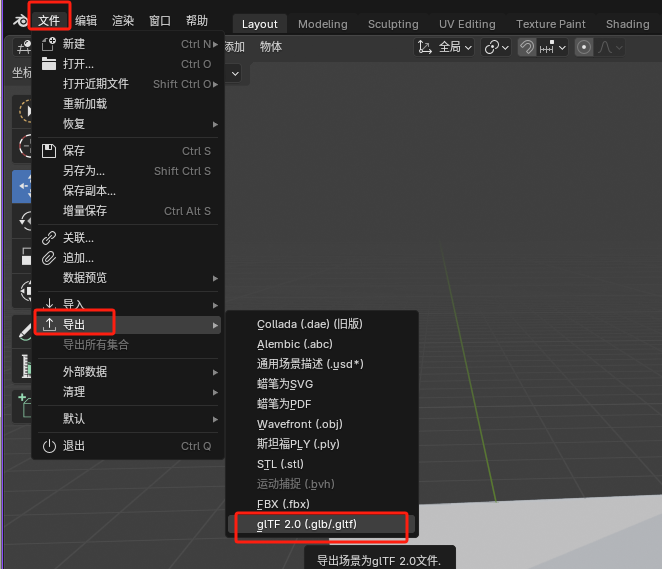Expand the 默认 submenu

coord(128,419)
